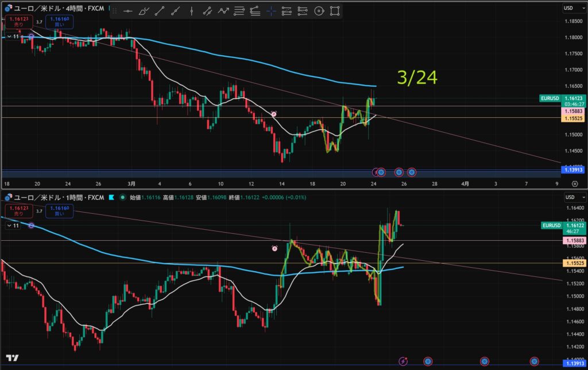Select the zigzag path tool
This screenshot has width=588, height=370.
(x=224, y=11)
